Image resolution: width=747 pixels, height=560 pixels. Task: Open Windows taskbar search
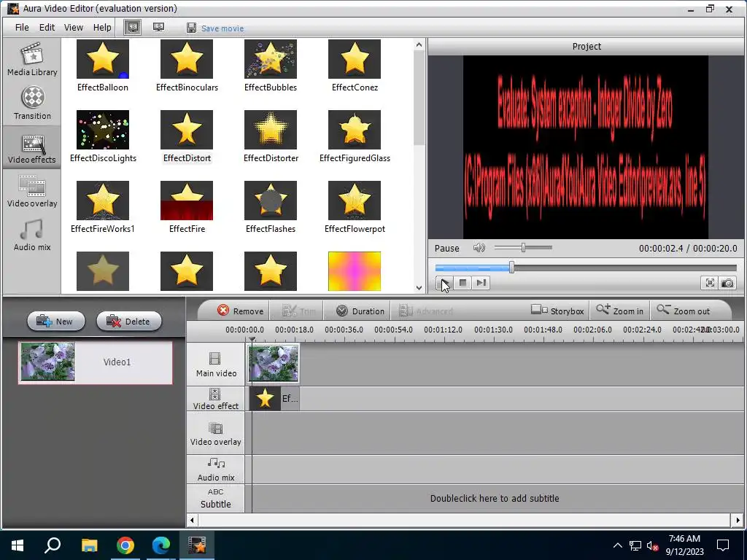pos(53,545)
